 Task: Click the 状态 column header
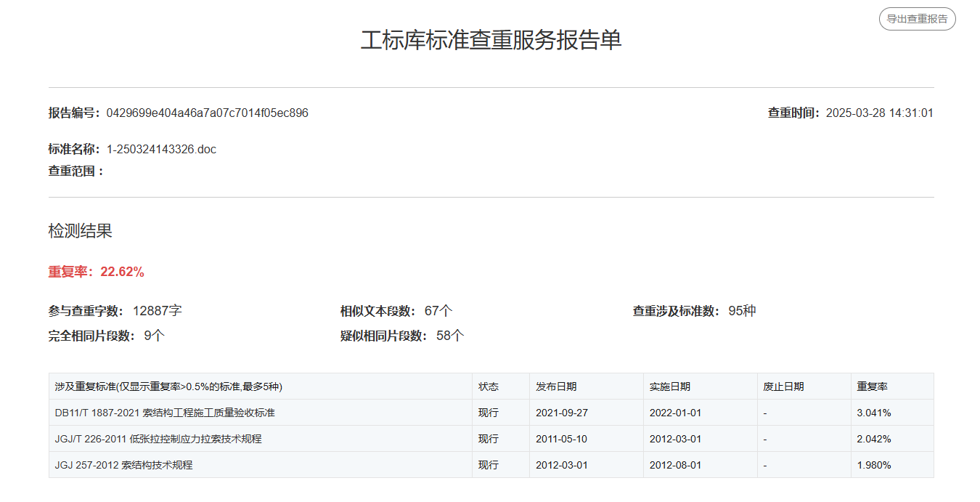pyautogui.click(x=489, y=386)
